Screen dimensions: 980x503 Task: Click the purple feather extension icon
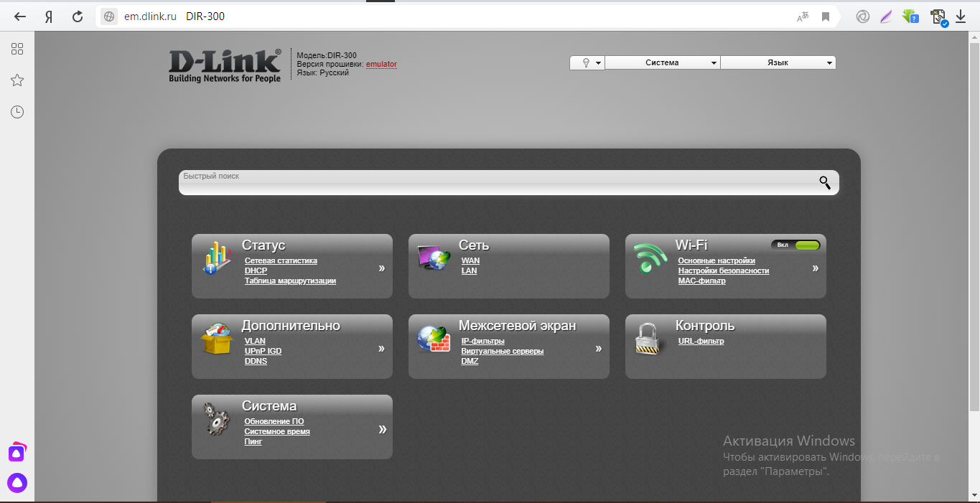[887, 17]
